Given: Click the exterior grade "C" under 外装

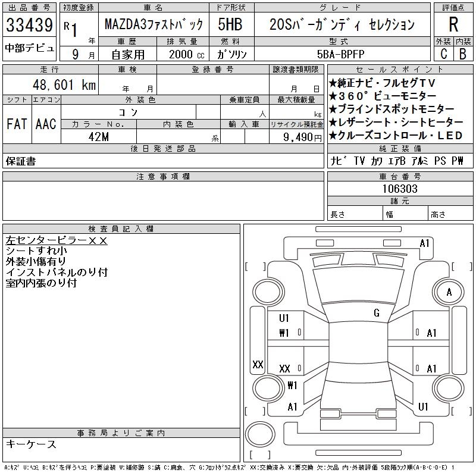Looking at the screenshot, I should tap(444, 54).
